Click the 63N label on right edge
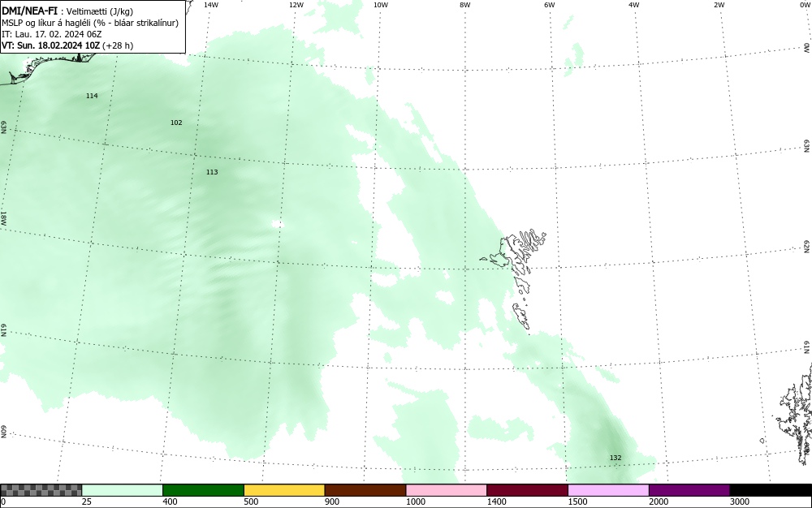Image resolution: width=812 pixels, height=508 pixels. click(807, 146)
